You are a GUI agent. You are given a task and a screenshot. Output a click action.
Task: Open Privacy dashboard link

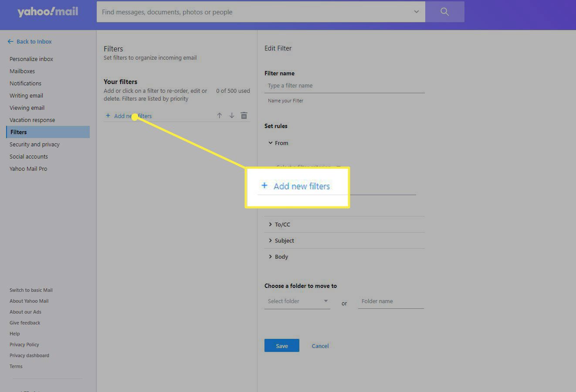tap(29, 355)
